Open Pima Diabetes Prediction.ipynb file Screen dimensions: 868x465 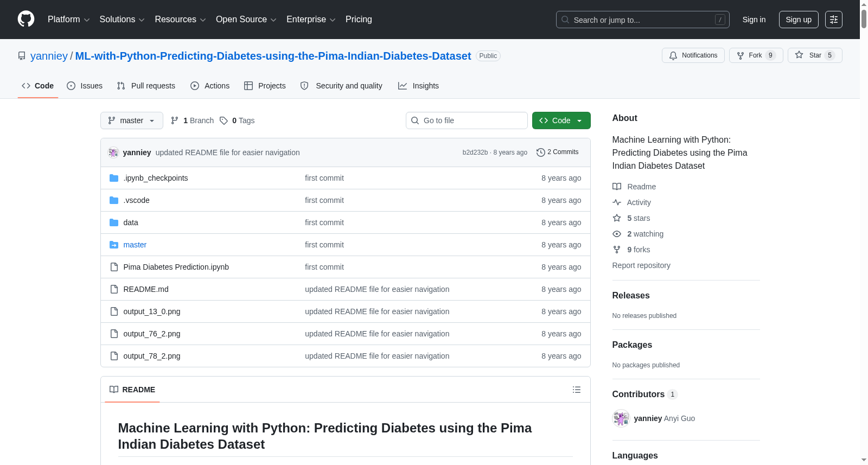[x=176, y=267]
